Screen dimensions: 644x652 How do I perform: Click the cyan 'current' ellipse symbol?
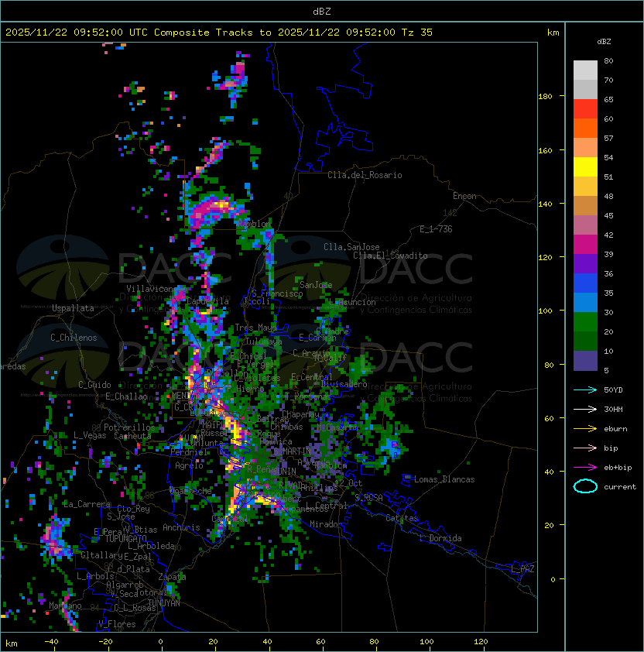pos(585,486)
